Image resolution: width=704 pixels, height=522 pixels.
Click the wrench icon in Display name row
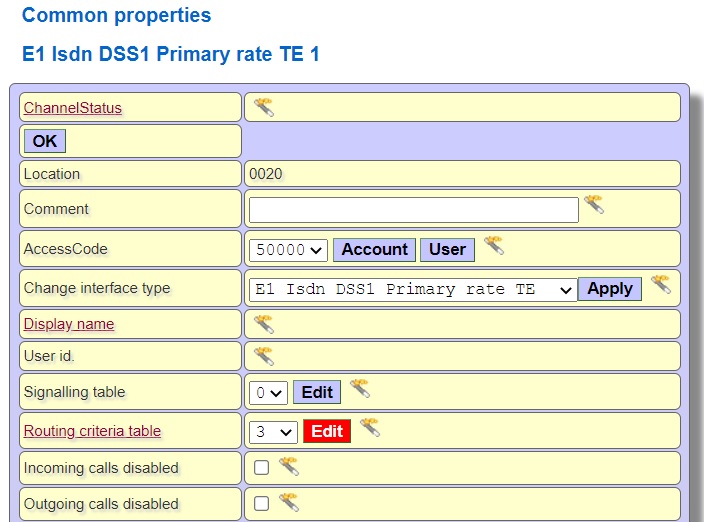pos(263,323)
